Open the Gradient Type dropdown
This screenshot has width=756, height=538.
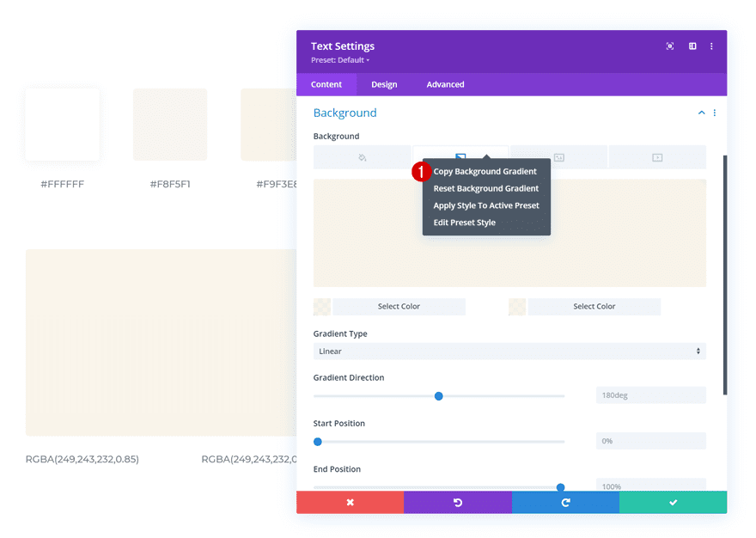(x=509, y=351)
